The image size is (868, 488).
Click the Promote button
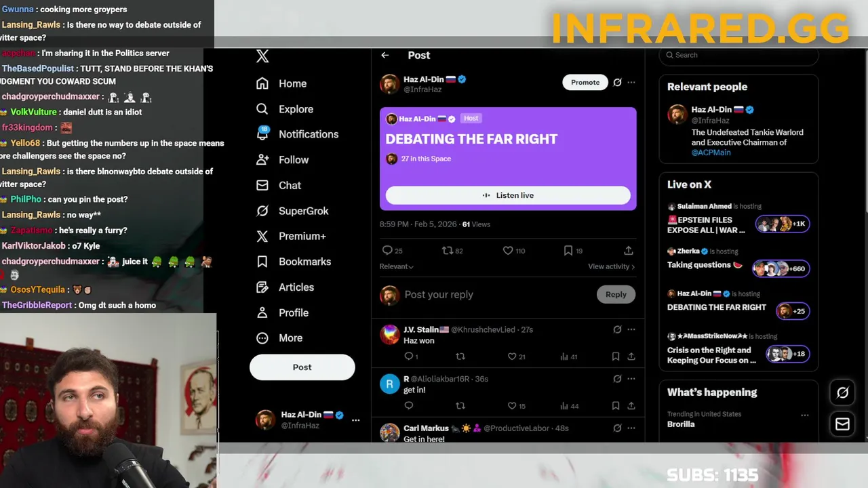tap(585, 83)
